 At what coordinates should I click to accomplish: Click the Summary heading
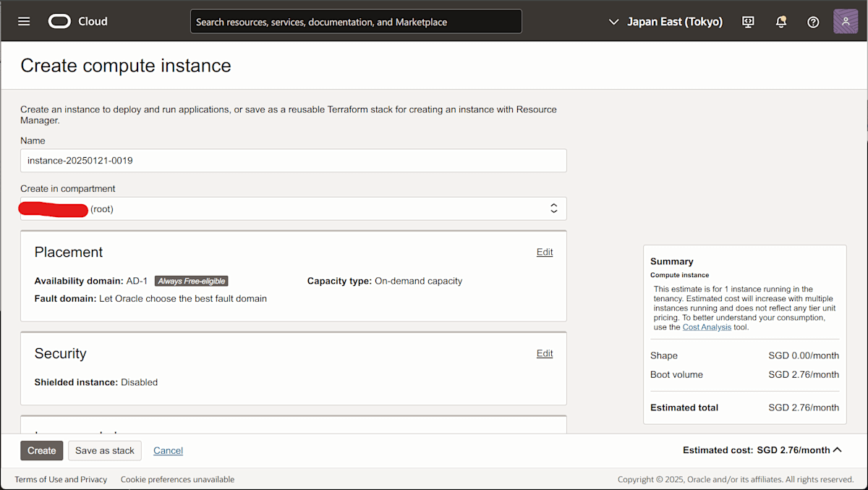672,261
